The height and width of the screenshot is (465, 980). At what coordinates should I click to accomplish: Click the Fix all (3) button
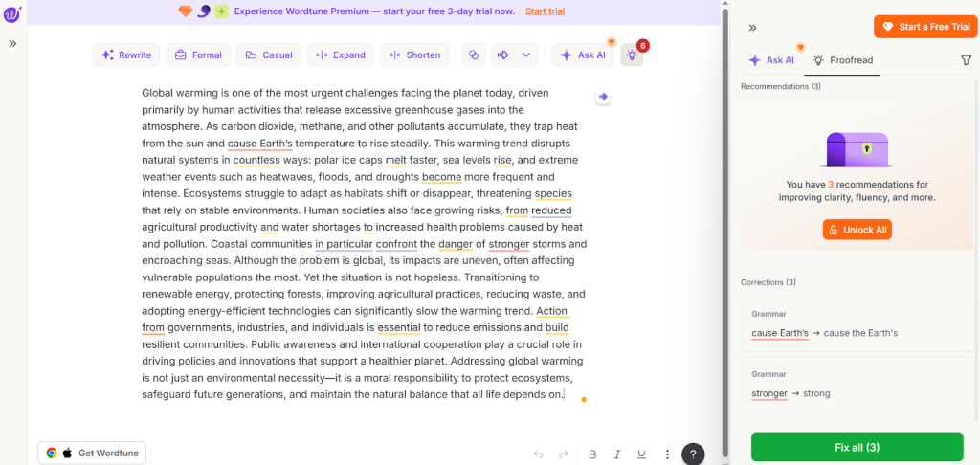coord(857,447)
